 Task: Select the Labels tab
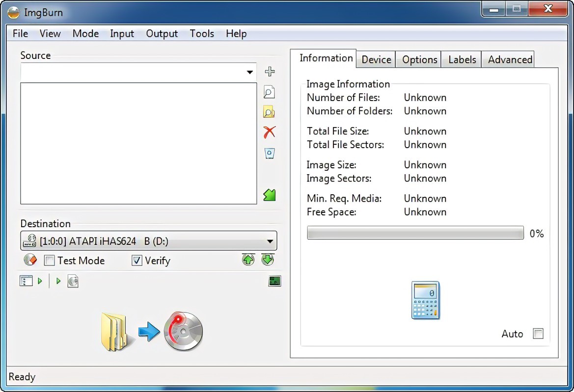point(461,59)
